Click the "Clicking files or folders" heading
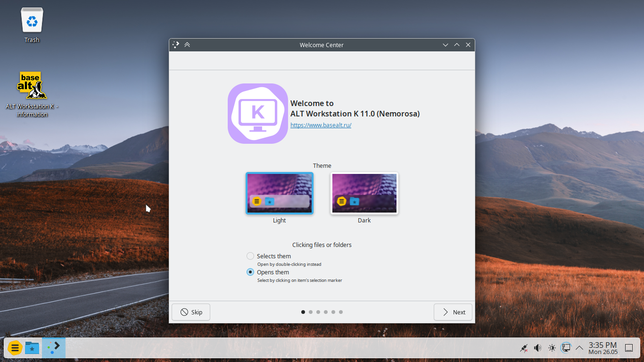Screen dimensions: 644x362 [322, 245]
